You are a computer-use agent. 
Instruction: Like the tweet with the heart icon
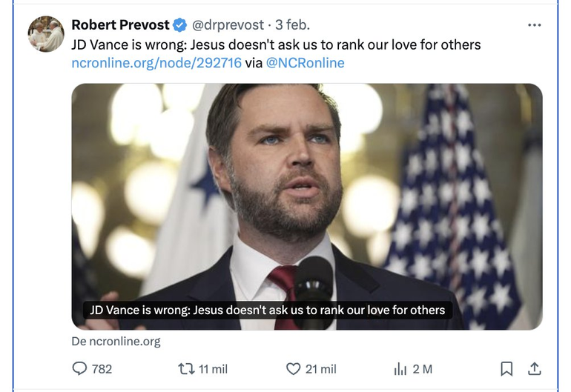point(293,368)
